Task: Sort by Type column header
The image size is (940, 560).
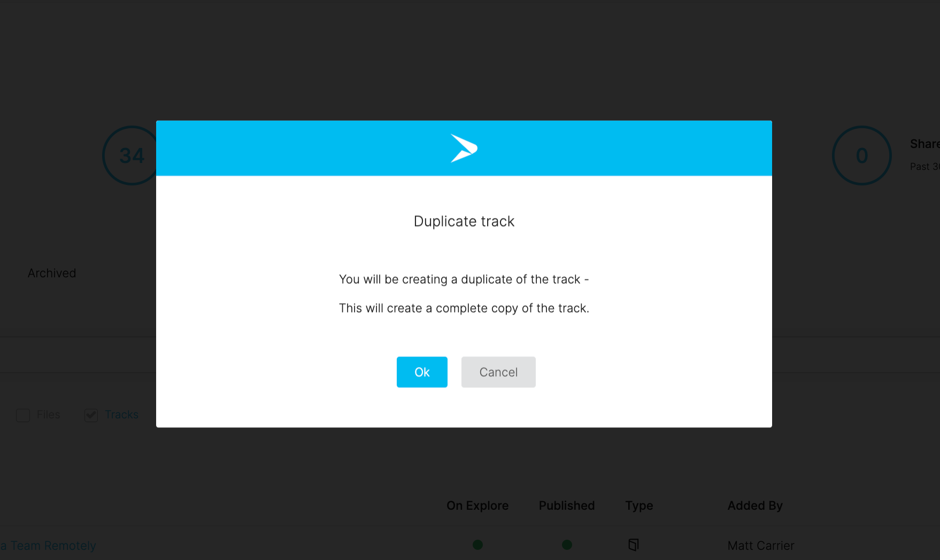Action: [639, 505]
